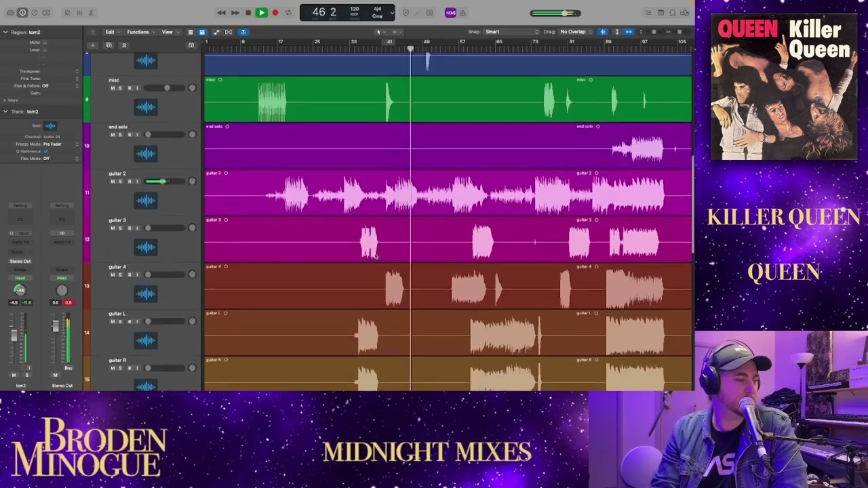Open the tom2 channel strip Setting button

(x=20, y=205)
